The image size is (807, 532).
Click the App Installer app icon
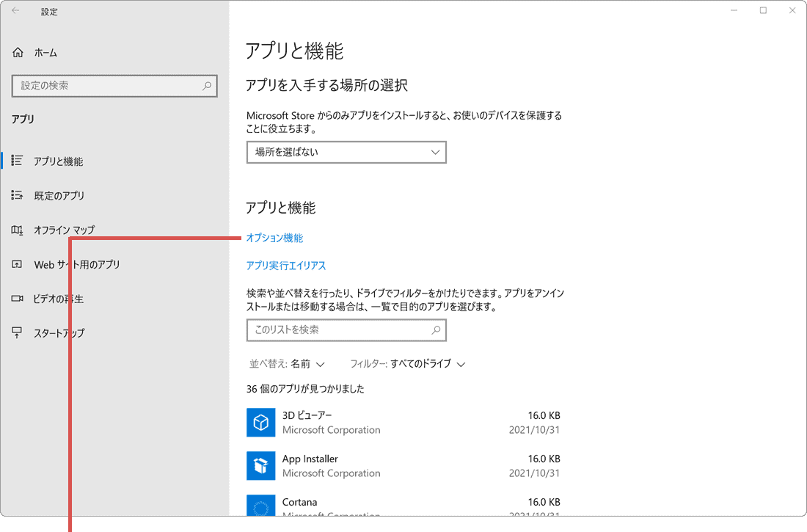(x=261, y=466)
